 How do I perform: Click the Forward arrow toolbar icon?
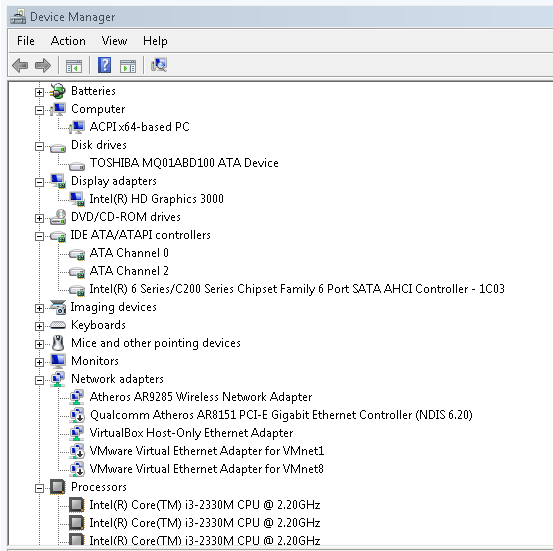click(x=43, y=65)
